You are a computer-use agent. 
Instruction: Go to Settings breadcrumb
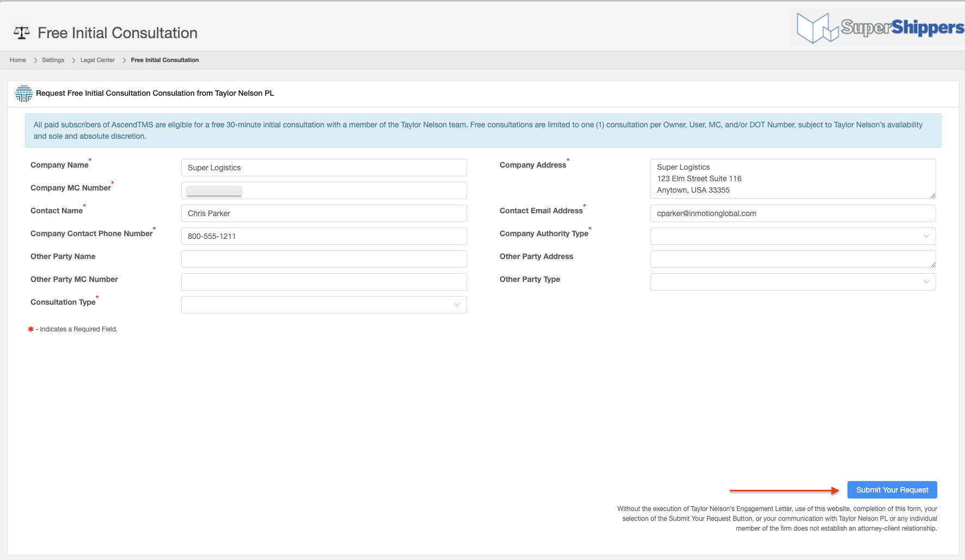coord(53,60)
